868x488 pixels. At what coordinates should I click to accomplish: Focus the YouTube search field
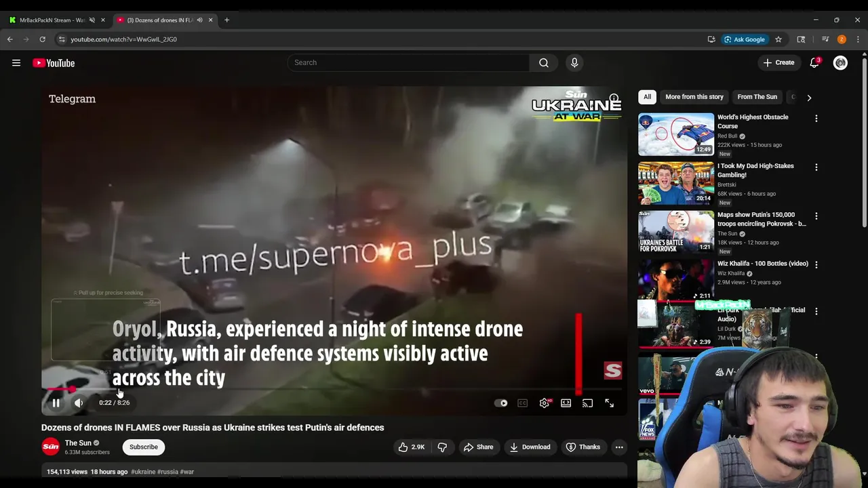coord(408,62)
